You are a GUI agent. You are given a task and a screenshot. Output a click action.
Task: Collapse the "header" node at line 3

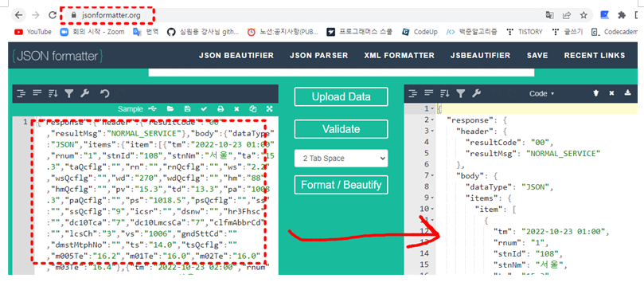pos(432,131)
